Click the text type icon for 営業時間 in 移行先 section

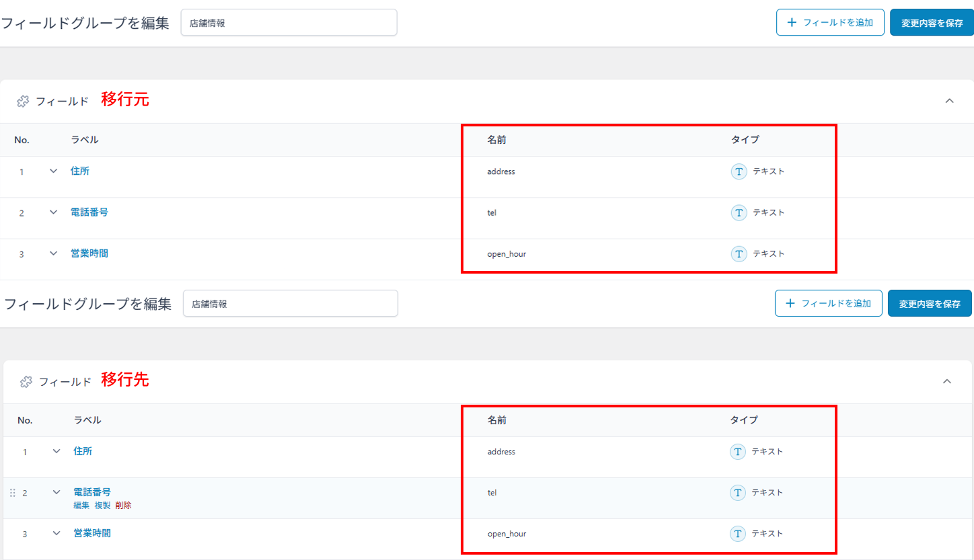coord(738,534)
